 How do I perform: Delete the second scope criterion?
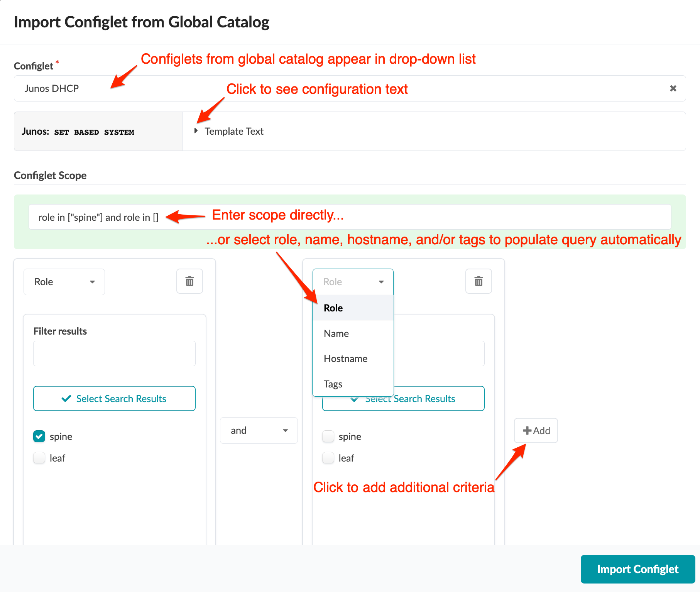pyautogui.click(x=479, y=281)
